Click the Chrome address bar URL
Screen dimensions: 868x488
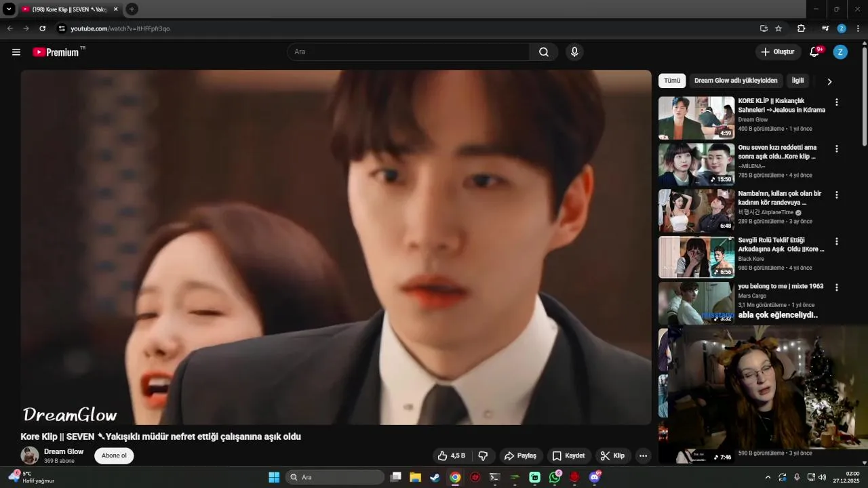coord(120,28)
